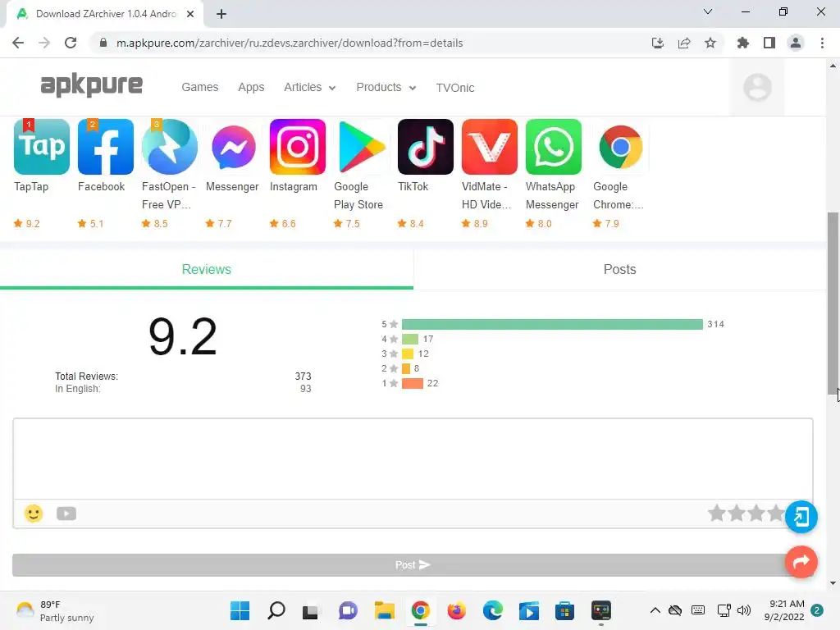Image resolution: width=840 pixels, height=630 pixels.
Task: Close the ZArchiver browser tab
Action: click(190, 14)
